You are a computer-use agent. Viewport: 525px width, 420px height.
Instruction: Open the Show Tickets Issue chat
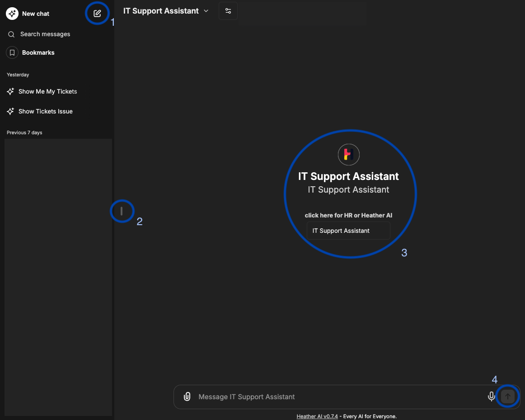coord(45,111)
